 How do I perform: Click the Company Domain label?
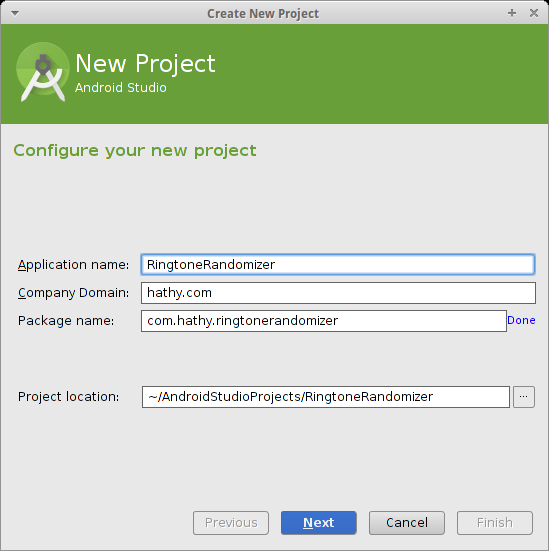73,293
